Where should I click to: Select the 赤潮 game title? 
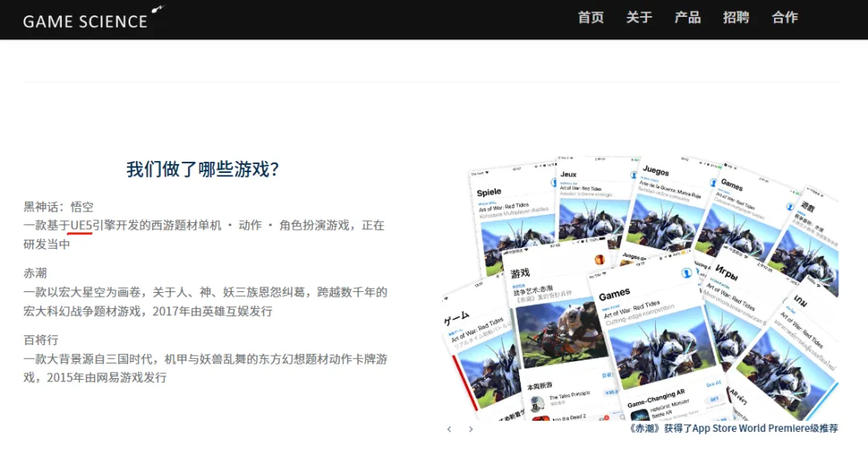35,273
